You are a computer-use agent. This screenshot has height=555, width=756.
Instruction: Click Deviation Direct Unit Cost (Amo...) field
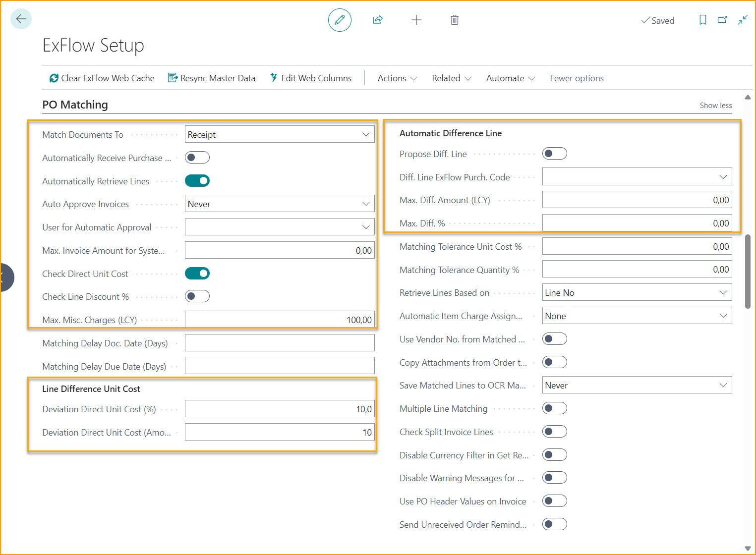click(280, 432)
